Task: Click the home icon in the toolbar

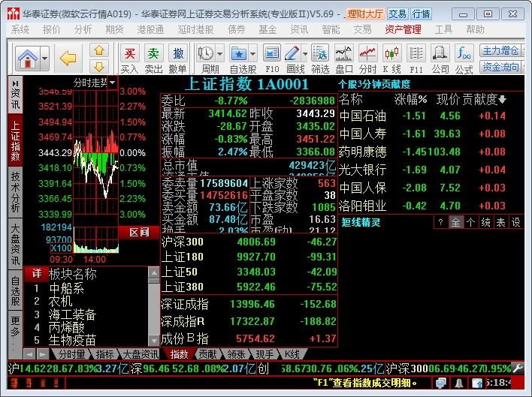Action: coord(28,59)
